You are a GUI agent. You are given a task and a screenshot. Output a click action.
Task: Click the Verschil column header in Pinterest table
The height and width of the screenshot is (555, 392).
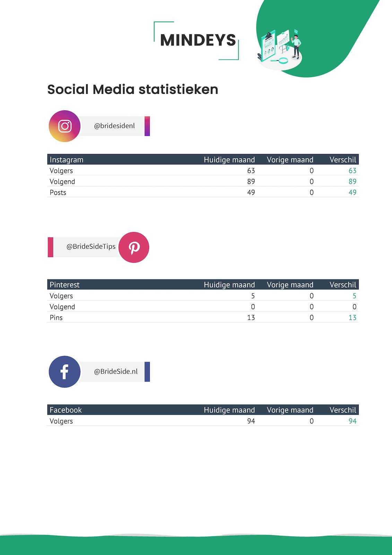click(x=342, y=285)
